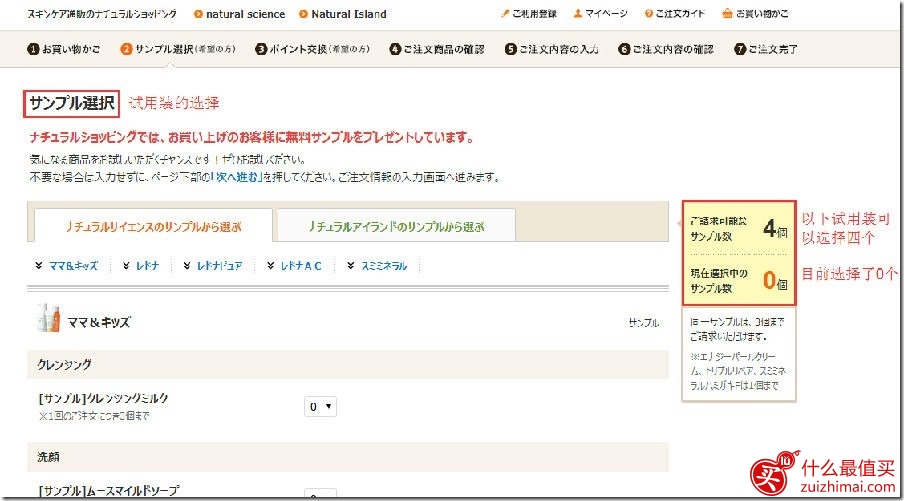Click the step 7 number circle icon
Image resolution: width=904 pixels, height=501 pixels.
(740, 50)
